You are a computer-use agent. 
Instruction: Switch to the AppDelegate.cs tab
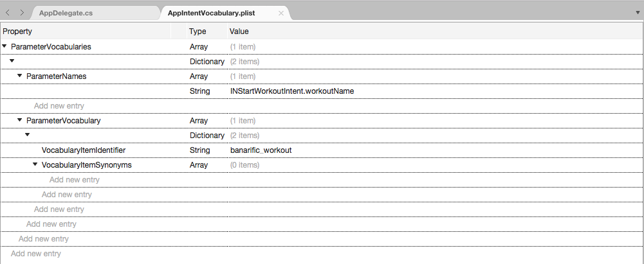(x=66, y=13)
